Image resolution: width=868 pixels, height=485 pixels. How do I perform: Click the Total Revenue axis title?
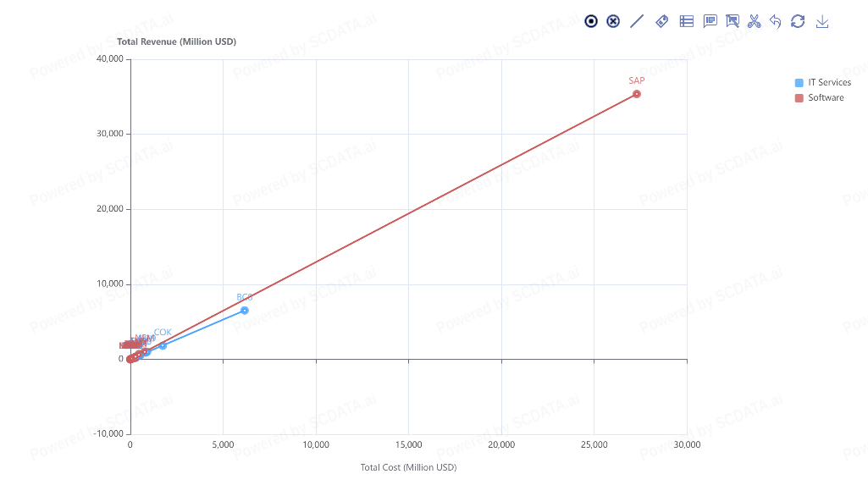coord(176,41)
